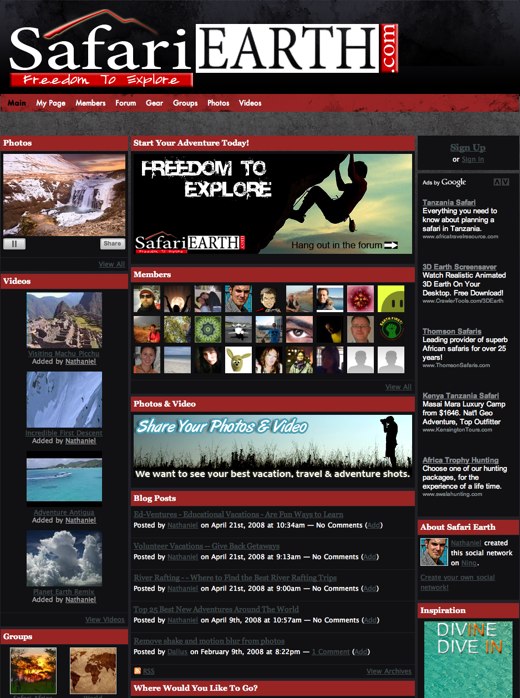
Task: Click the 1 Comment link on Dallus's post
Action: pos(331,652)
